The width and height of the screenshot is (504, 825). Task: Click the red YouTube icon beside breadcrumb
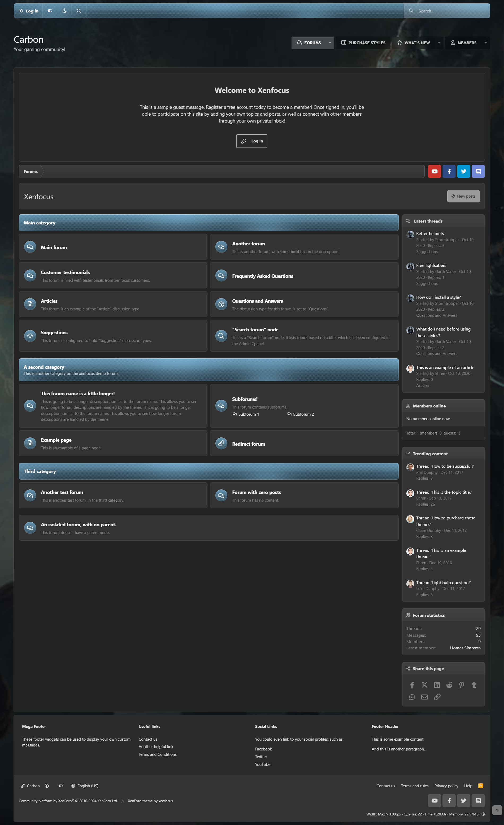434,171
